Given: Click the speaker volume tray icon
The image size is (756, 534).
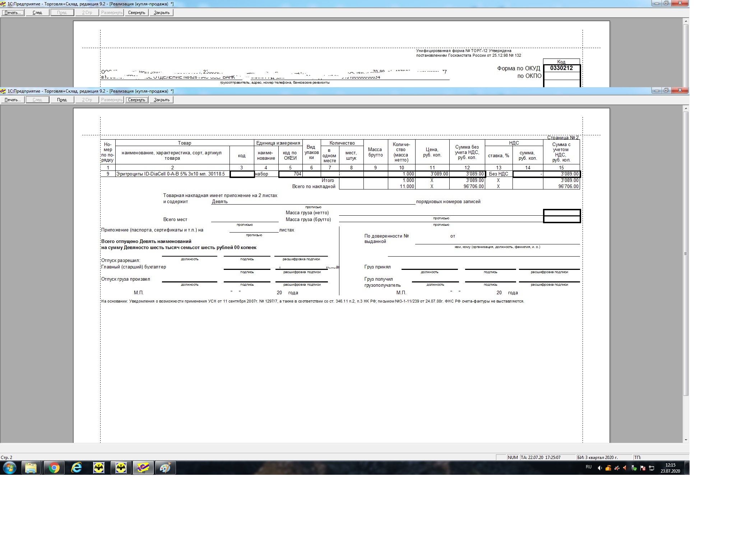Looking at the screenshot, I should pos(599,468).
